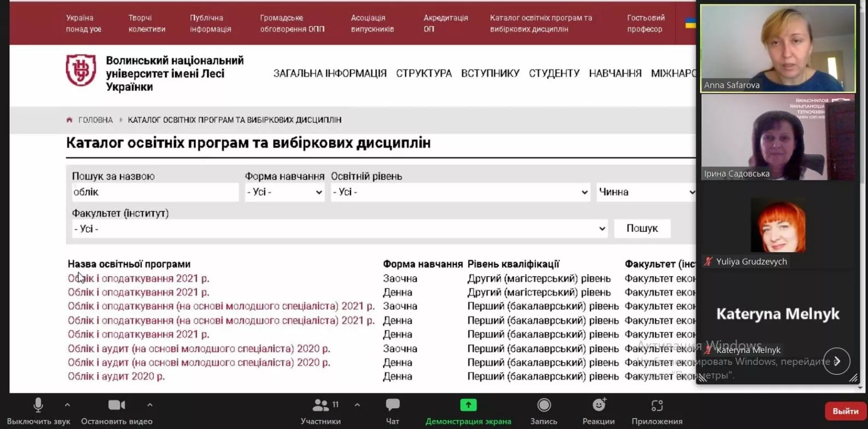
Task: Select Anna Safarova video thumbnail
Action: [x=778, y=48]
